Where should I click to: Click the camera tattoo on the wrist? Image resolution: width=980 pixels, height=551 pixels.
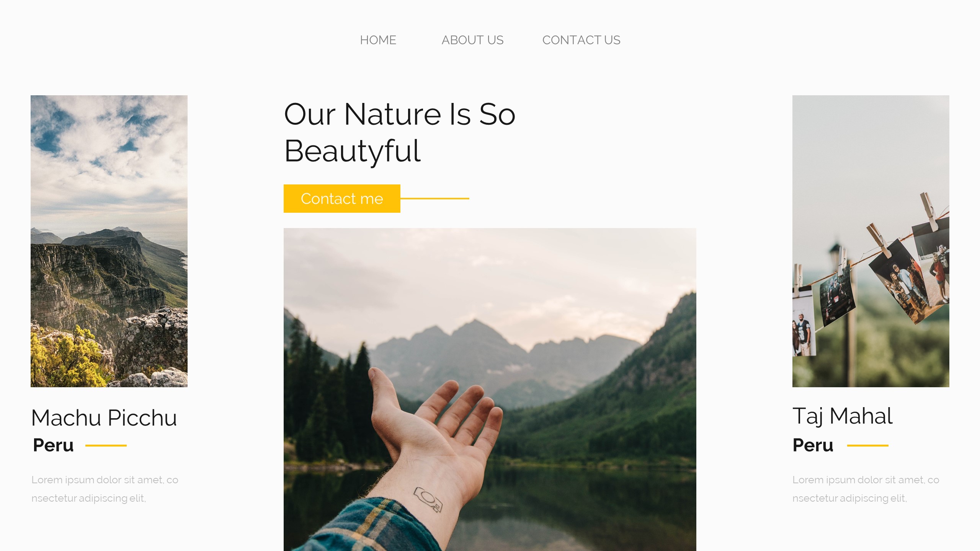click(x=428, y=499)
